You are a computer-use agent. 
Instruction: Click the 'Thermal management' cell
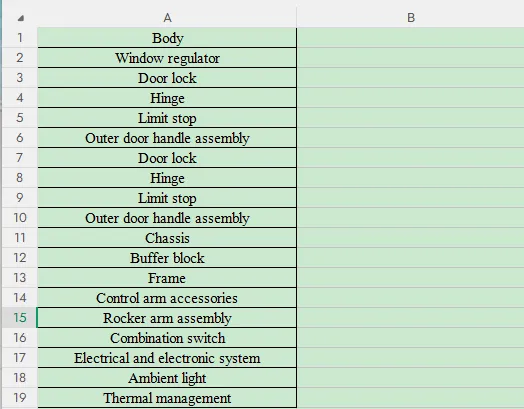[x=167, y=398]
